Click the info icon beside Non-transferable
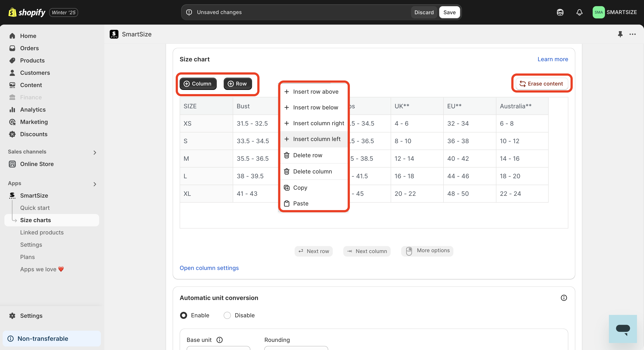 pyautogui.click(x=11, y=339)
